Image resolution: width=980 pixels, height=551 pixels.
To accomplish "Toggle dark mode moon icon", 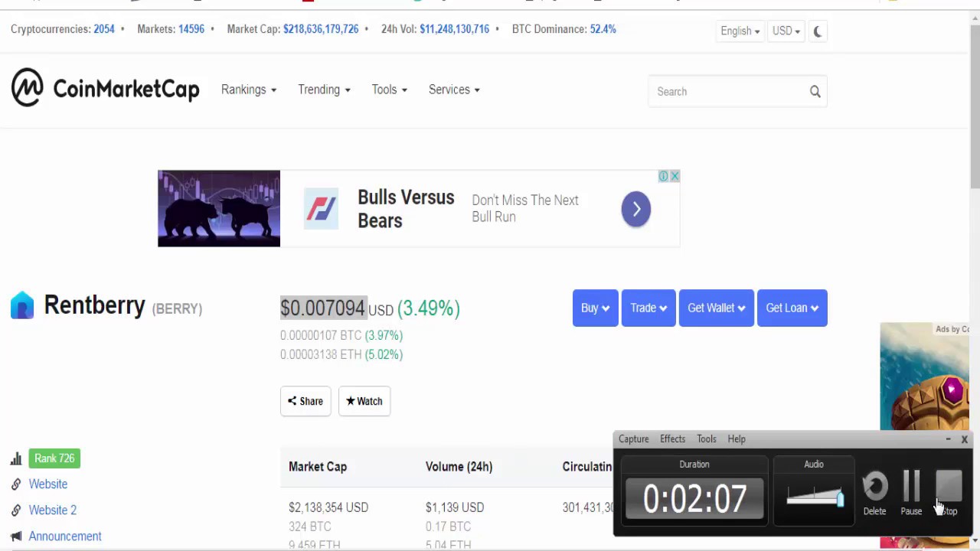I will 818,31.
